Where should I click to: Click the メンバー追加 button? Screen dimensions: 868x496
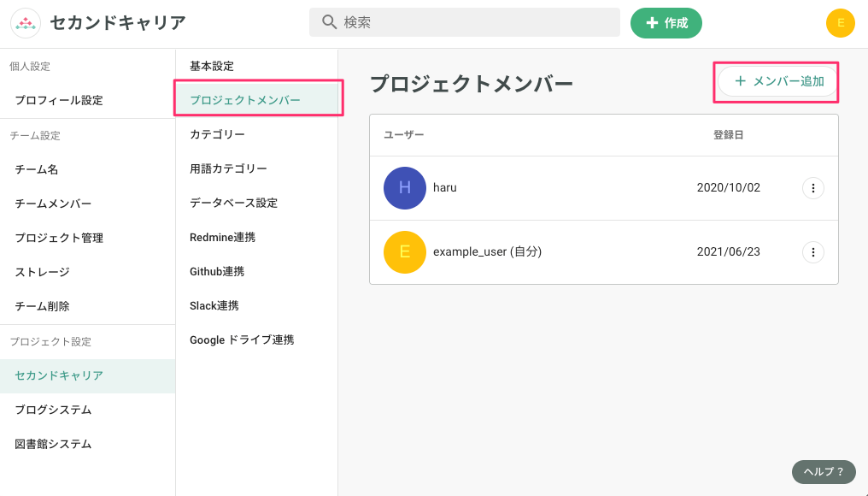(776, 81)
